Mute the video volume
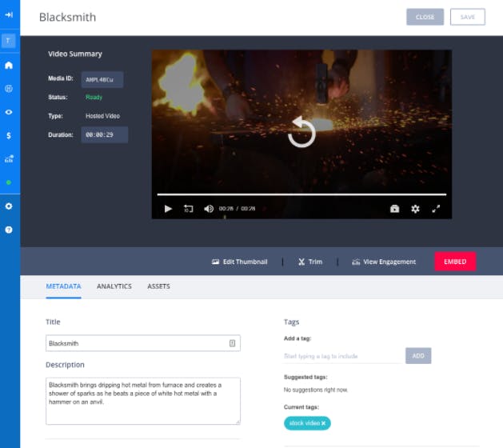This screenshot has width=503, height=448. (209, 209)
